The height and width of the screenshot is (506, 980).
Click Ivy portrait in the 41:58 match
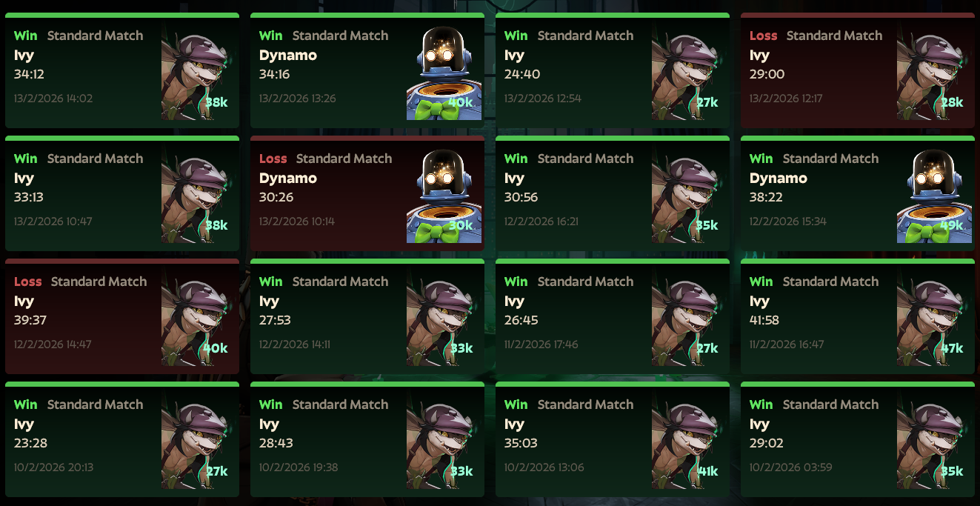click(x=933, y=319)
